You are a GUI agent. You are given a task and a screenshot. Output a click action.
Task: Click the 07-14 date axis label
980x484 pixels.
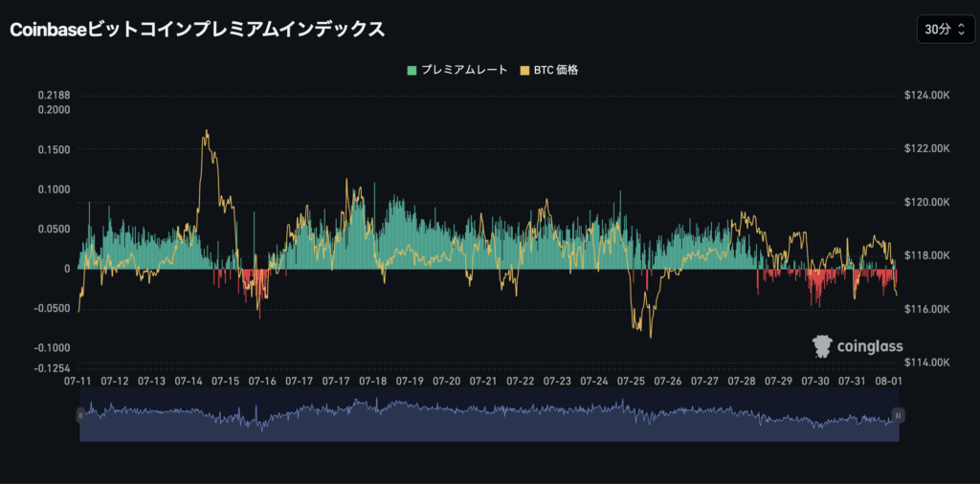189,381
